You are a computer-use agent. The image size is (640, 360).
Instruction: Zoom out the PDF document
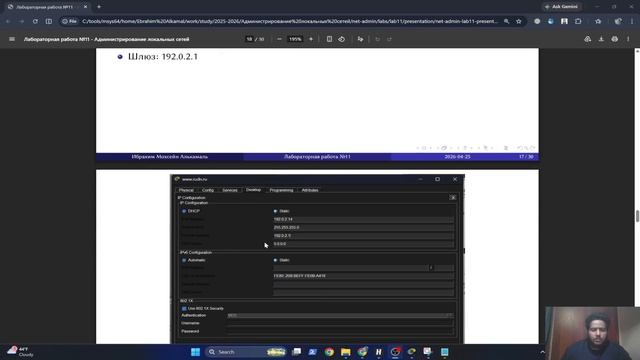click(279, 39)
